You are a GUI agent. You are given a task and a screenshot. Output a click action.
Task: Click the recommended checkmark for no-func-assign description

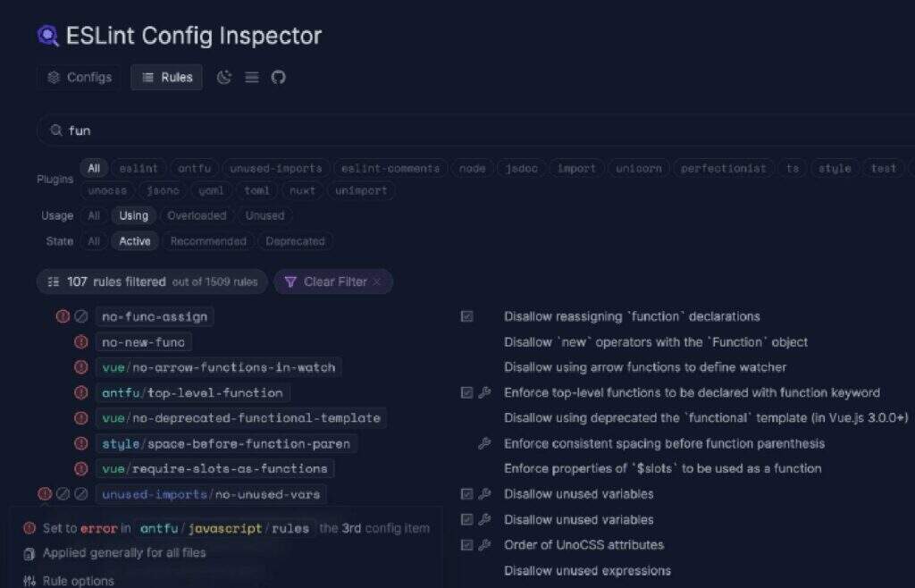(x=466, y=316)
